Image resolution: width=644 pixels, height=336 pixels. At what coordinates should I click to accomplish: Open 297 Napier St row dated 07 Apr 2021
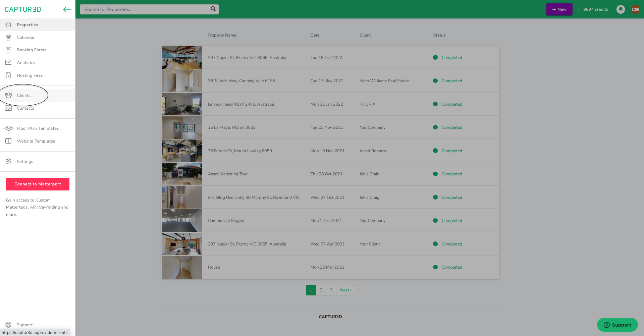tap(330, 244)
